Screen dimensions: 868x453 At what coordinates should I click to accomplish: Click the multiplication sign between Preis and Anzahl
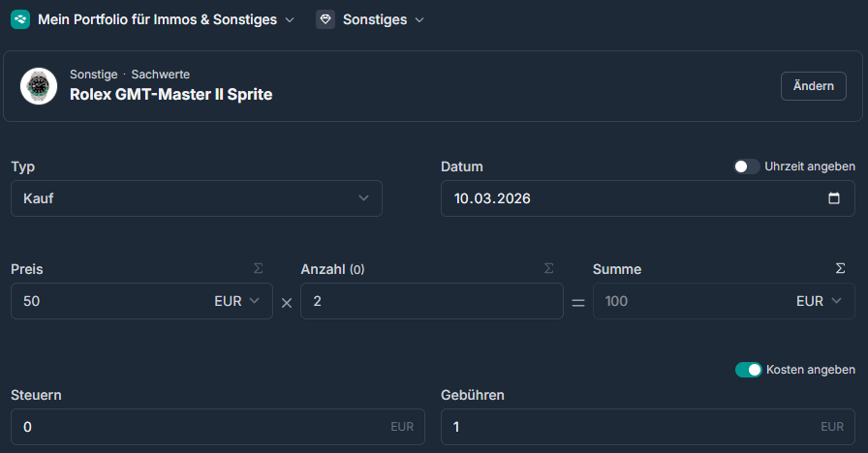(x=287, y=302)
